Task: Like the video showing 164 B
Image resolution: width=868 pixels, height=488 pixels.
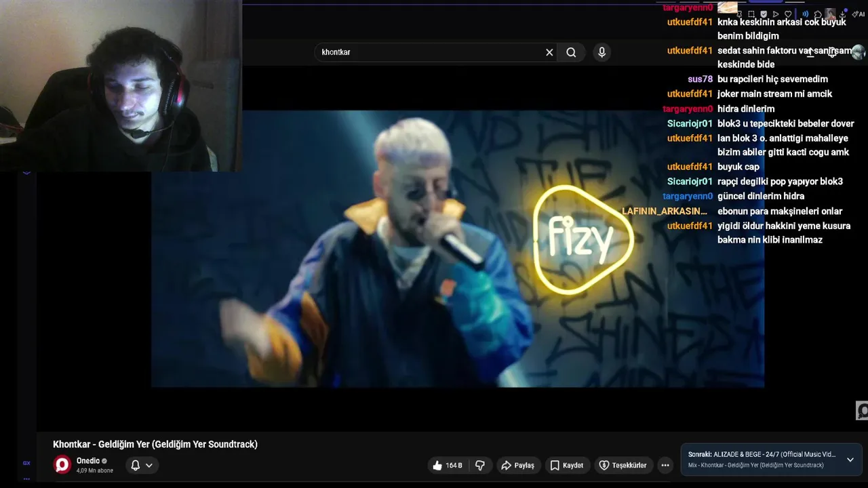Action: [447, 465]
